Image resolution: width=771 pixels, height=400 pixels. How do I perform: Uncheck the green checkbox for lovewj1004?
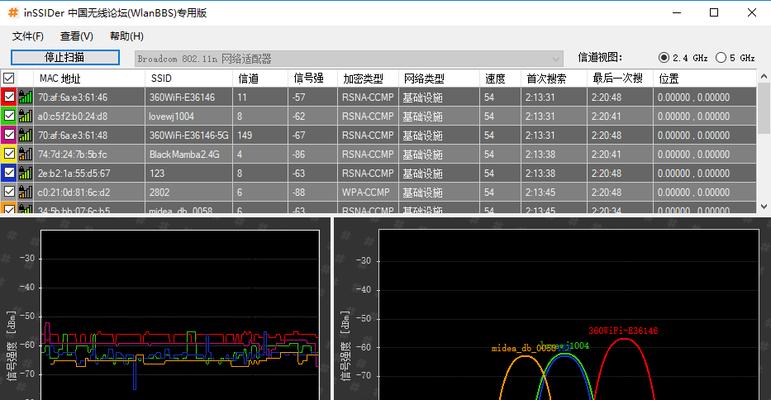[x=9, y=116]
